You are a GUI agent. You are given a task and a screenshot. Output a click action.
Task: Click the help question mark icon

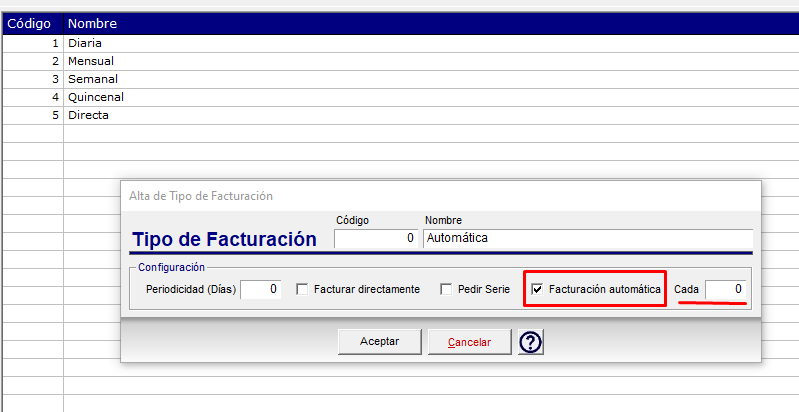[x=531, y=342]
